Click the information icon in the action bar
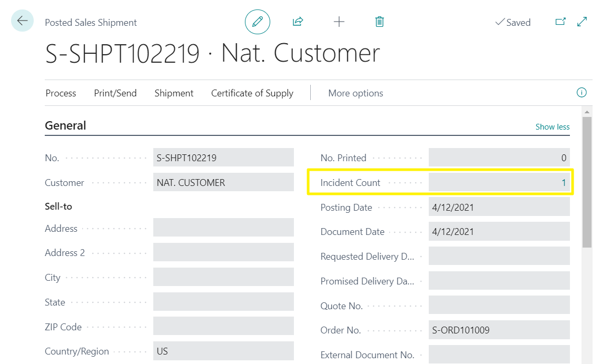Image resolution: width=601 pixels, height=364 pixels. pos(582,93)
